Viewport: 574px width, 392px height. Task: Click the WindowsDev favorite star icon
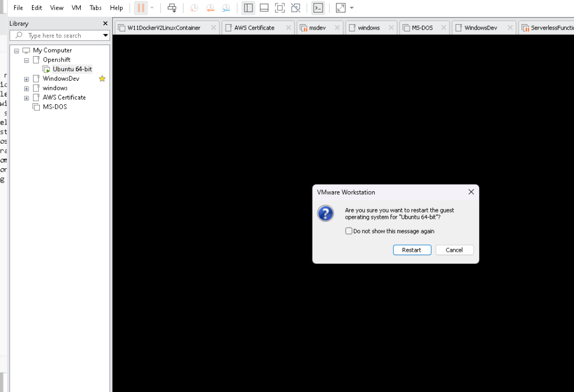(102, 79)
